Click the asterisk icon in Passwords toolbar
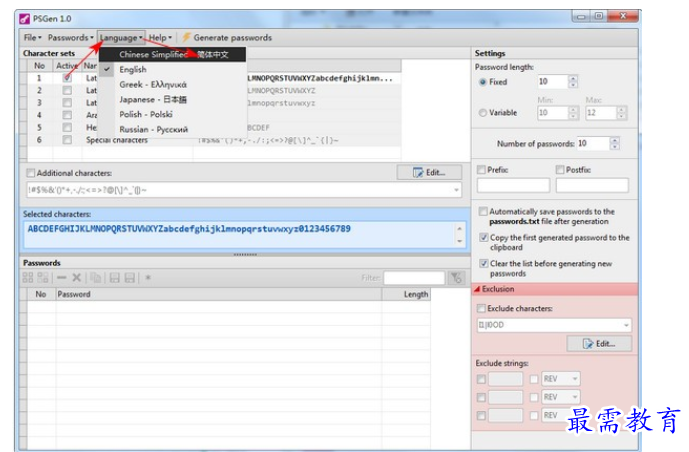The image size is (689, 452). pyautogui.click(x=148, y=278)
